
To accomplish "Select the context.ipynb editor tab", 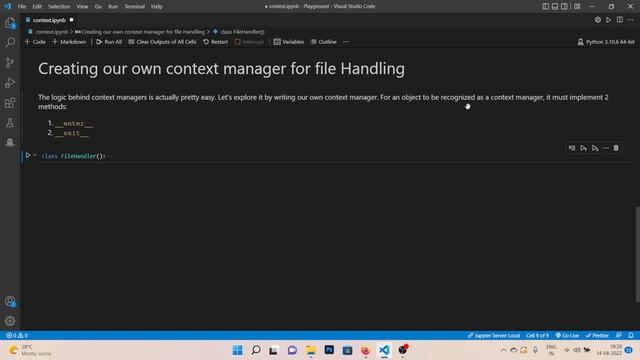I will [49, 20].
